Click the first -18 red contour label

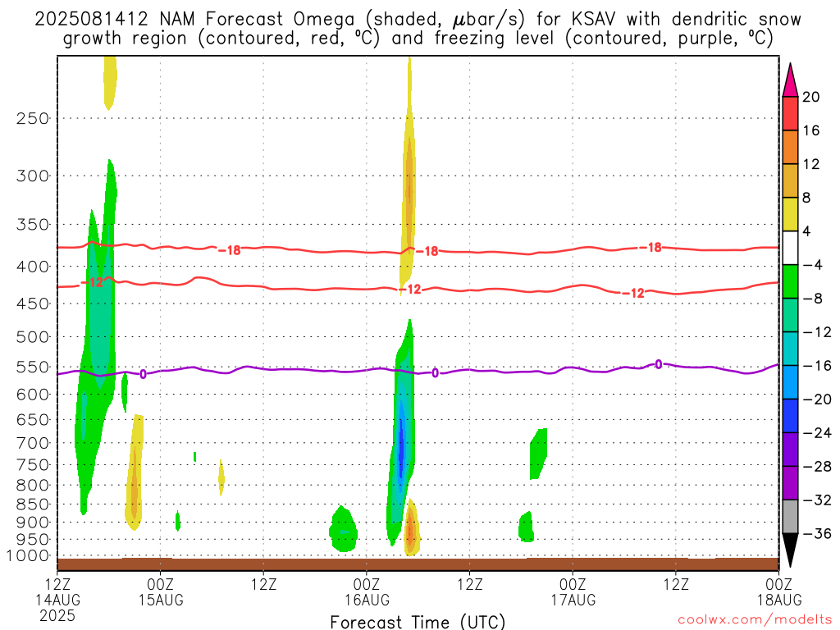coord(230,250)
